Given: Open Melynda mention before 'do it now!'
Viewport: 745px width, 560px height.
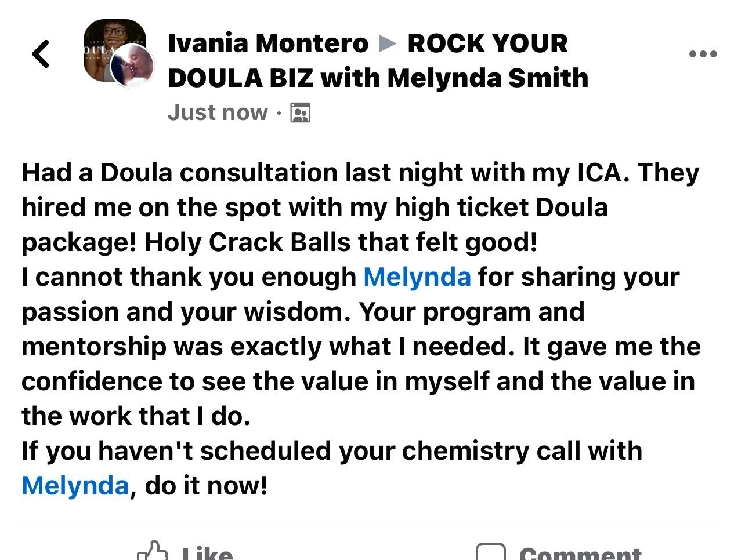Looking at the screenshot, I should coord(75,486).
